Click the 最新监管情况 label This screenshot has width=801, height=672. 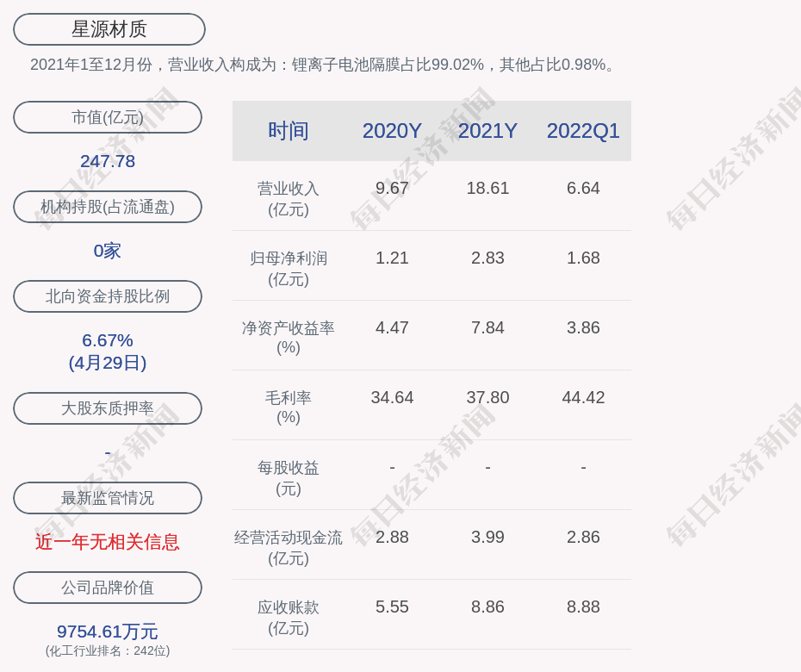(108, 498)
